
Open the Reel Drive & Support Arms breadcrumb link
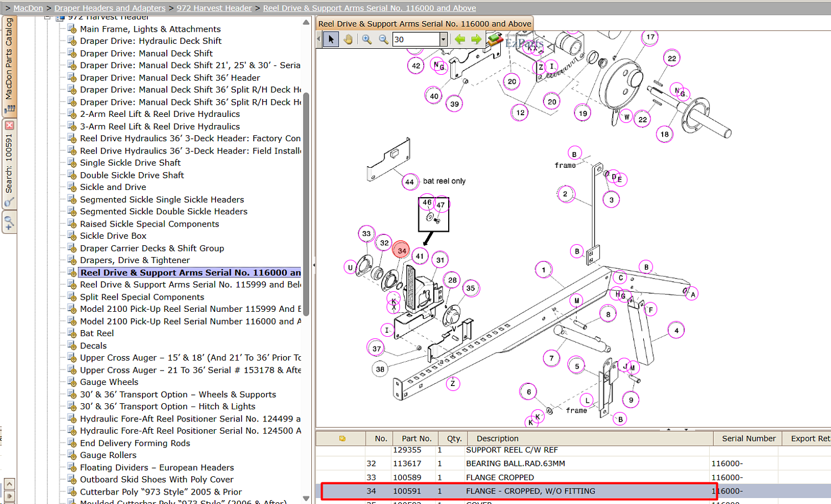pos(370,8)
